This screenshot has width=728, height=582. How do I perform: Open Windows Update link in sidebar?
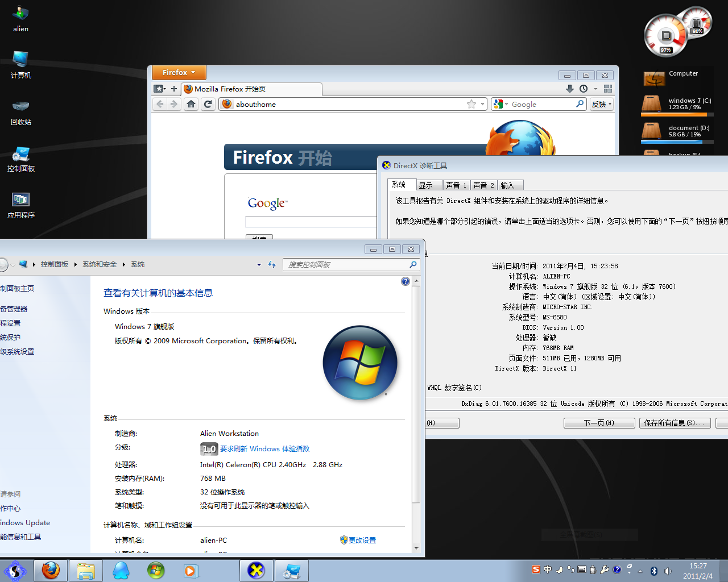25,523
